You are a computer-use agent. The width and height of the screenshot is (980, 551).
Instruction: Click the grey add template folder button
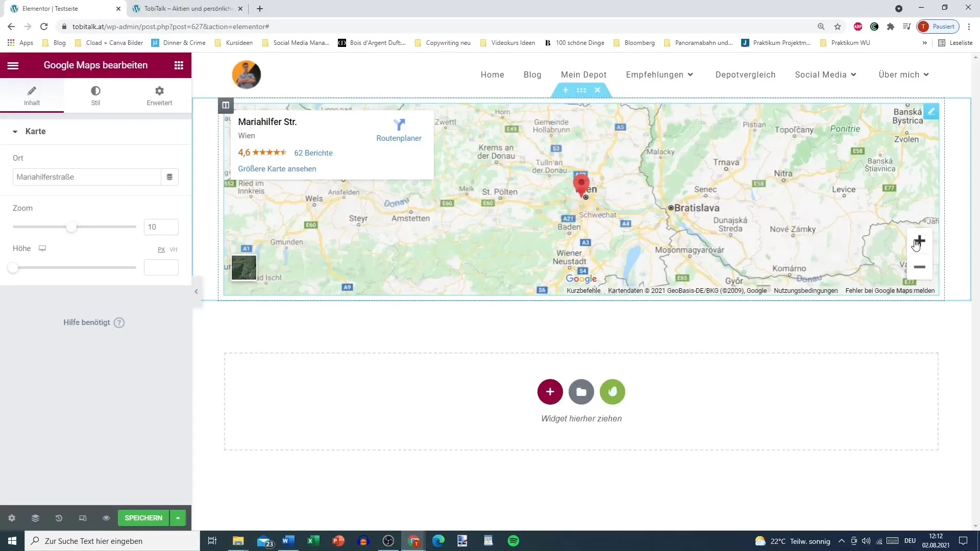tap(581, 392)
